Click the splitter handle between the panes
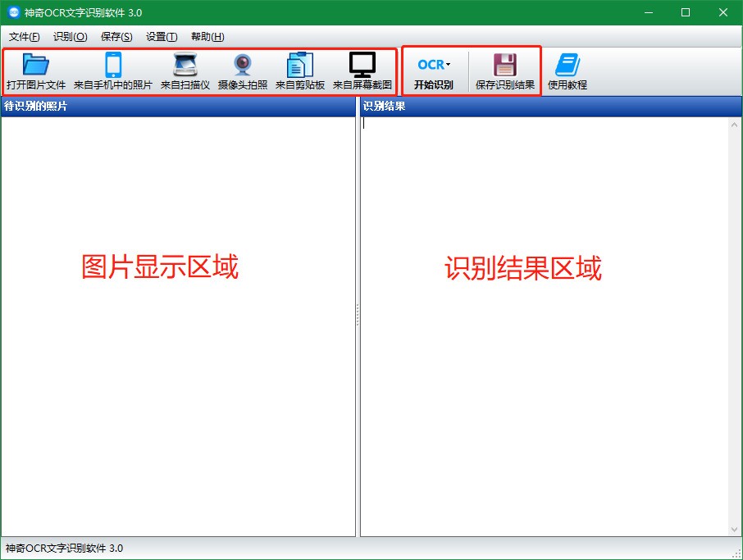Screen dimensions: 743x560 click(x=358, y=316)
